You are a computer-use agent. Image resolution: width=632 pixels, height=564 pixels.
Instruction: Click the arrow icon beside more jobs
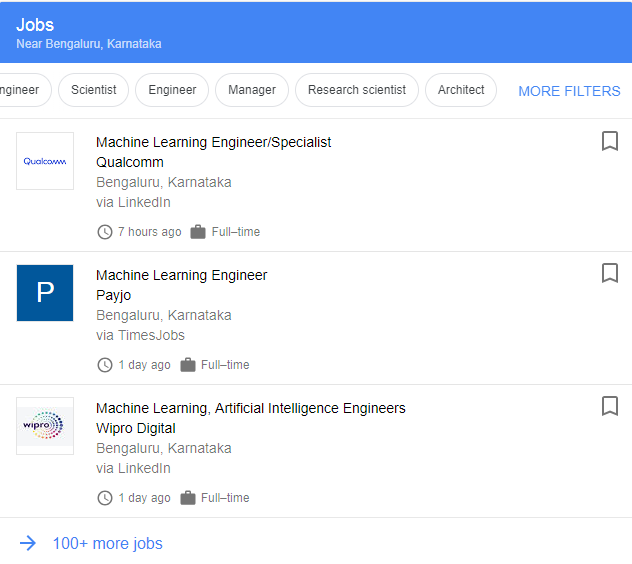(x=28, y=543)
